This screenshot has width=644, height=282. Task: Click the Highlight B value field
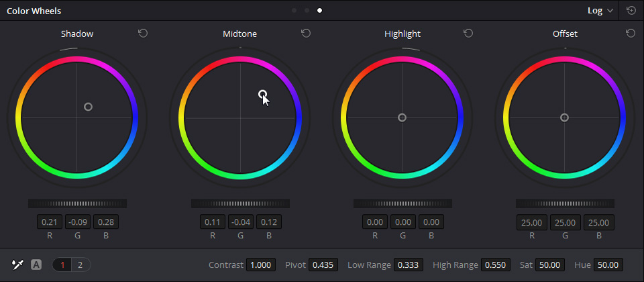tap(431, 222)
